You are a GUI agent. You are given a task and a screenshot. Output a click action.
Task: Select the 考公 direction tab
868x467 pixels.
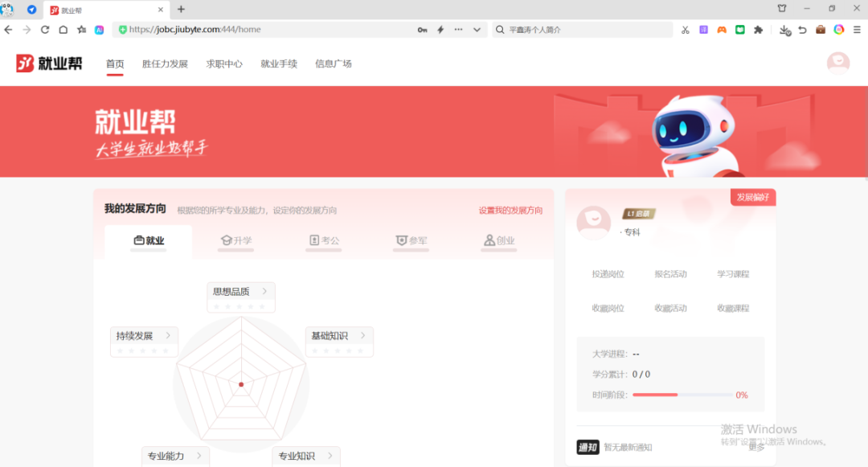point(325,240)
